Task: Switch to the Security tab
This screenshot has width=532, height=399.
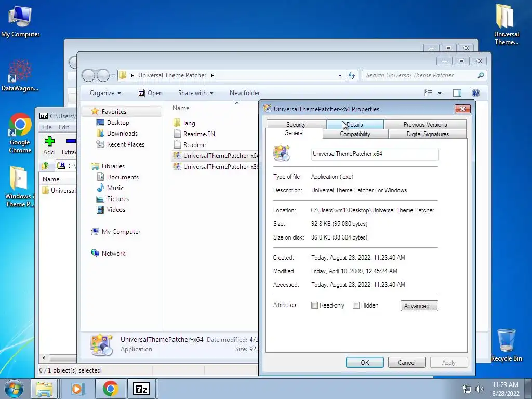Action: [x=296, y=125]
